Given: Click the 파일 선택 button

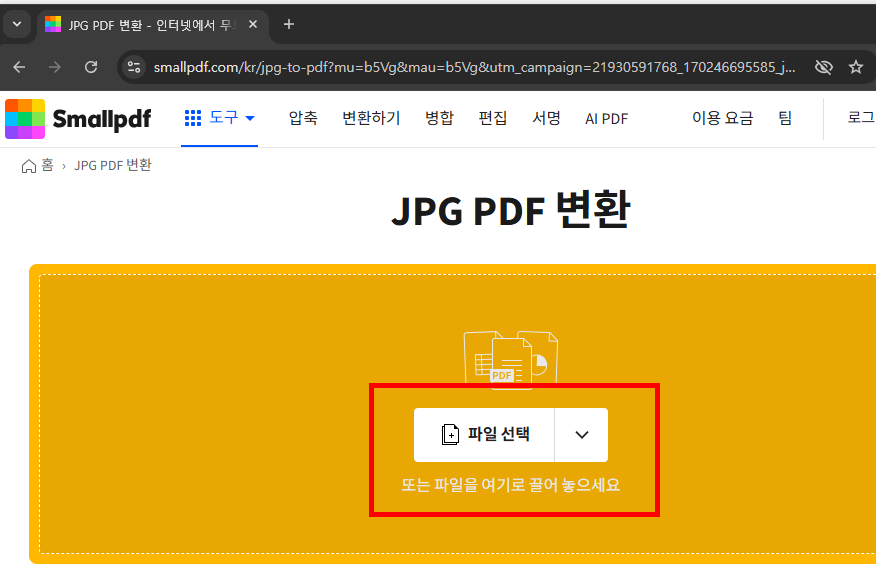Looking at the screenshot, I should pyautogui.click(x=484, y=435).
